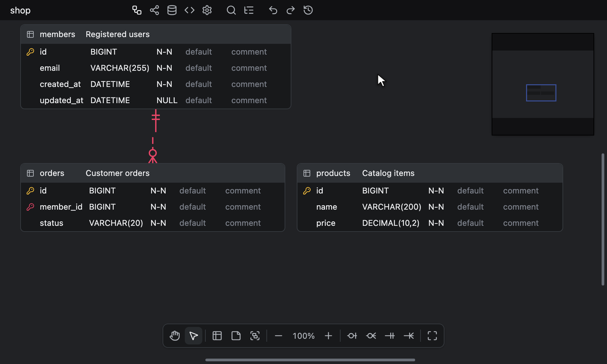Select the hand pan tool
607x364 pixels.
click(x=175, y=336)
